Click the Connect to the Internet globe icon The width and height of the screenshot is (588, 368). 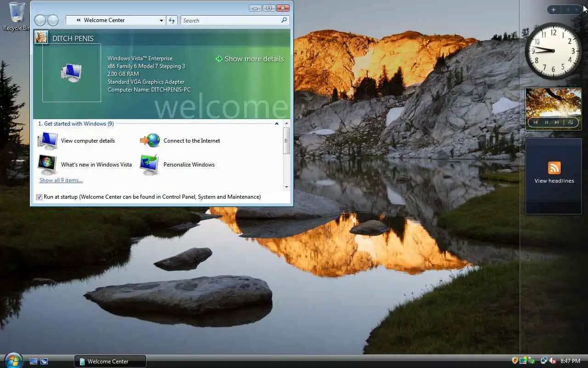point(150,140)
